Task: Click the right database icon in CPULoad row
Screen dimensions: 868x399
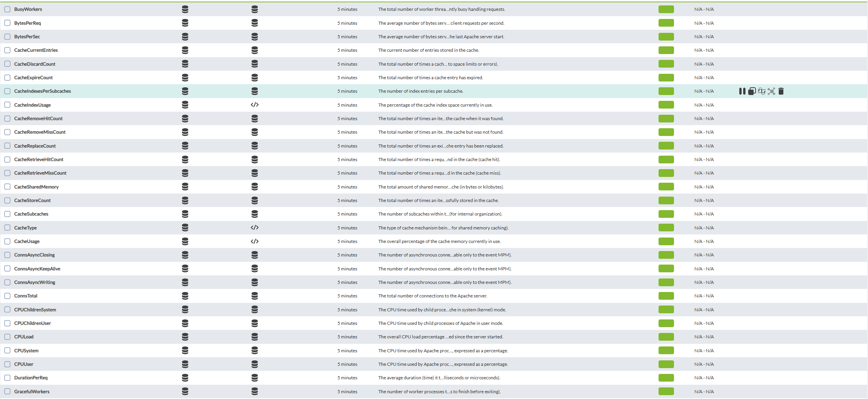Action: click(255, 337)
